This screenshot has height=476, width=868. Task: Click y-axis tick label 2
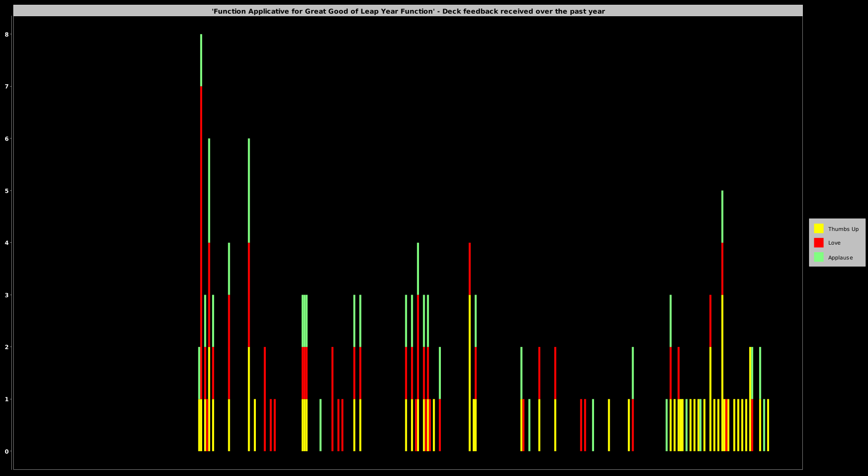[x=7, y=347]
